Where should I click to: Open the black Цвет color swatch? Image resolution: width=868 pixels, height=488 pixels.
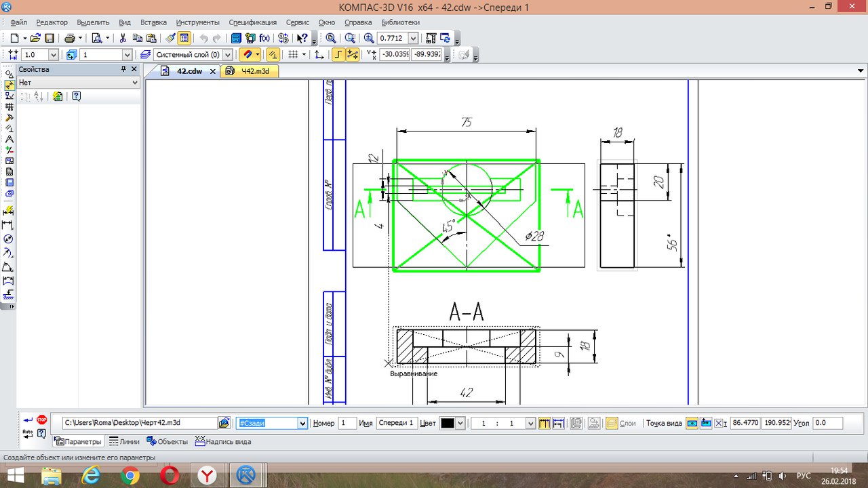(x=447, y=423)
